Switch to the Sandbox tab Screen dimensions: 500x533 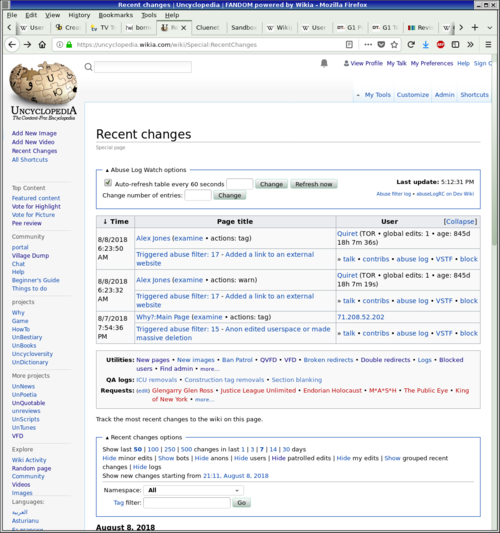(x=244, y=28)
